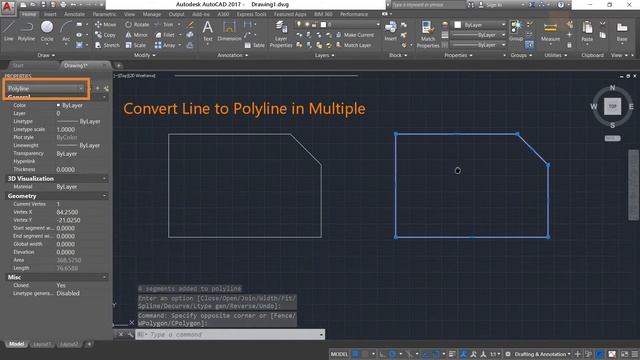Click Make Current in the Layers panel
640x360 pixels.
(354, 35)
